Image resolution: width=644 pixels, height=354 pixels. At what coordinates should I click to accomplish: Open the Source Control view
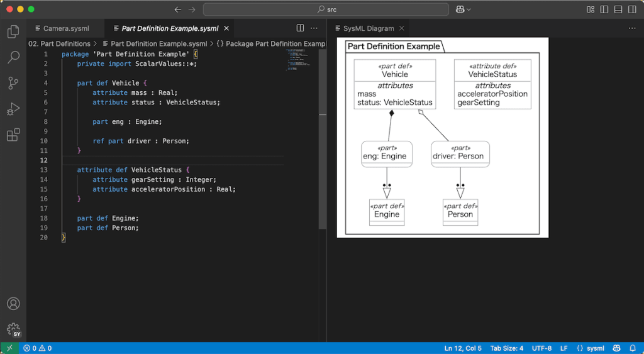[x=13, y=83]
